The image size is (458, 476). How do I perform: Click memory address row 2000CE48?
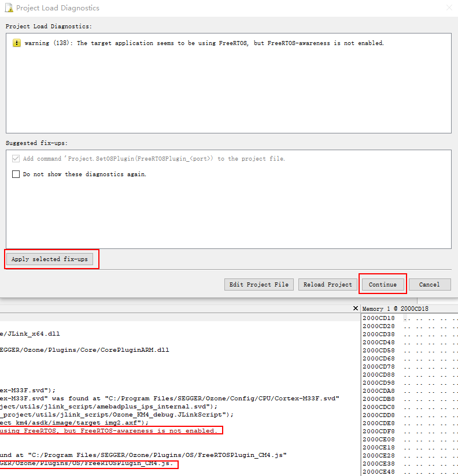point(378,472)
